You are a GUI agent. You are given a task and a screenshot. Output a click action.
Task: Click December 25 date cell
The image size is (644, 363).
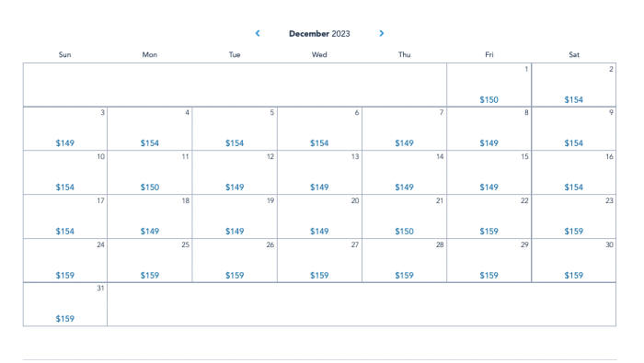[x=150, y=260]
